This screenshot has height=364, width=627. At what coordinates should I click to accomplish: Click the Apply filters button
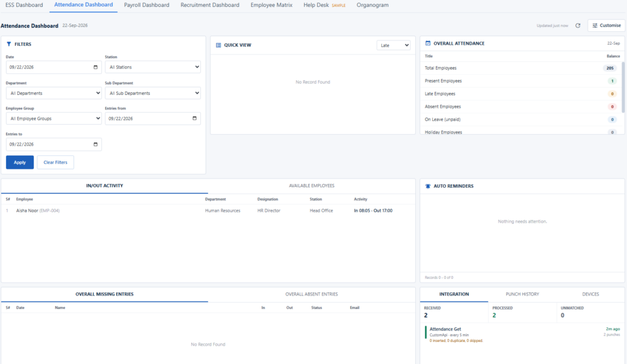click(20, 162)
